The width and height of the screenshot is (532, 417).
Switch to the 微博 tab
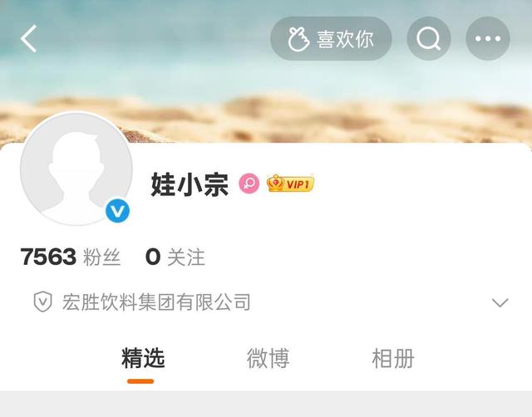[x=268, y=358]
